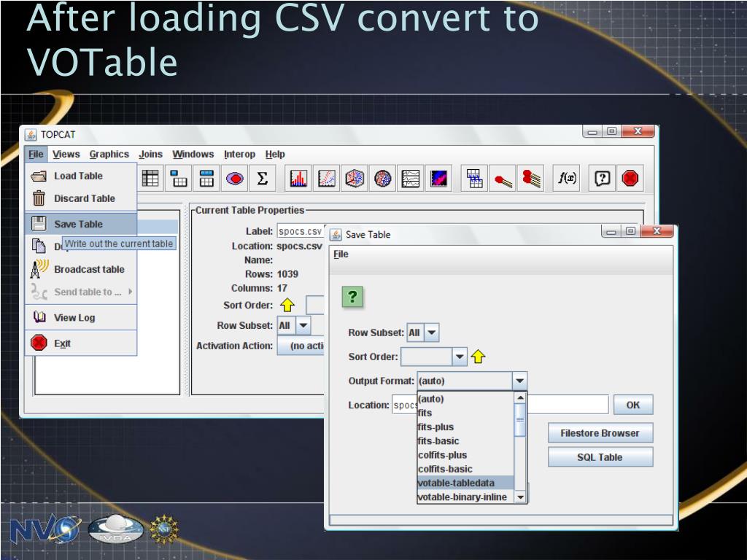The height and width of the screenshot is (560, 747).
Task: Open the File menu in Save Table window
Action: [x=341, y=254]
